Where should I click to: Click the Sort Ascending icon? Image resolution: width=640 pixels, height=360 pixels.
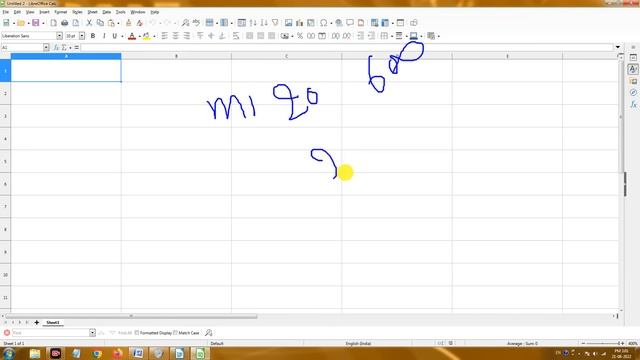[x=253, y=23]
